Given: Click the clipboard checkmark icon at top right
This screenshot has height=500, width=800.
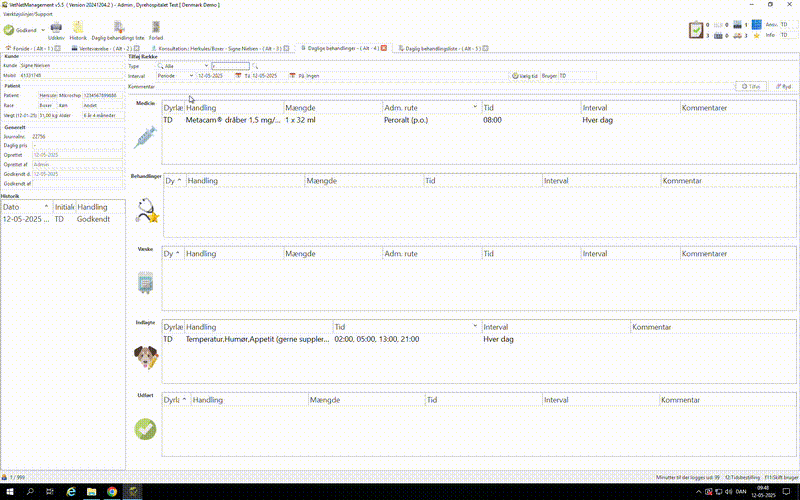Looking at the screenshot, I should pyautogui.click(x=695, y=30).
